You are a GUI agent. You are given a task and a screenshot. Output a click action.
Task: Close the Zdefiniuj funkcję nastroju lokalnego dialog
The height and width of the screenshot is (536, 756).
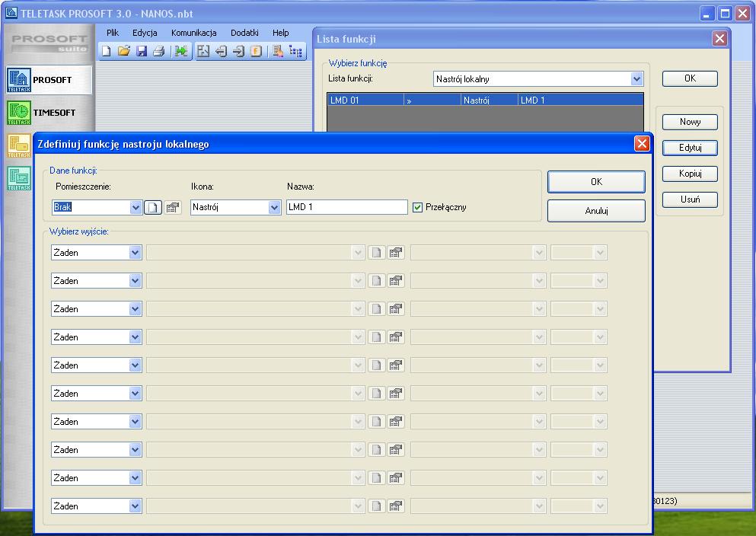pos(642,144)
